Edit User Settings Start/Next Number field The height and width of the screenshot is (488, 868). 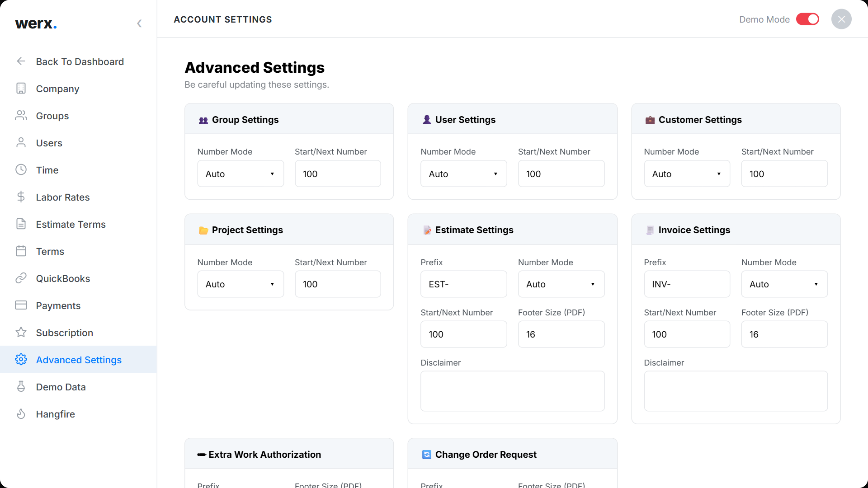561,174
